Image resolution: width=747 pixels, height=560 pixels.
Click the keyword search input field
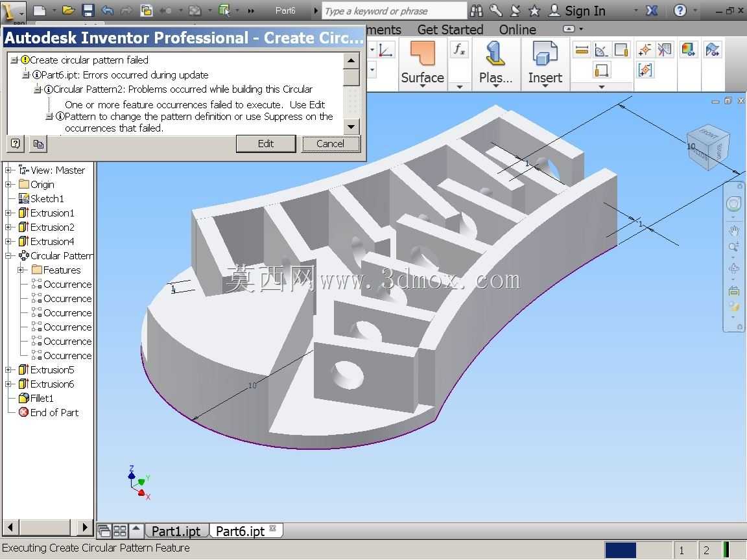click(394, 11)
